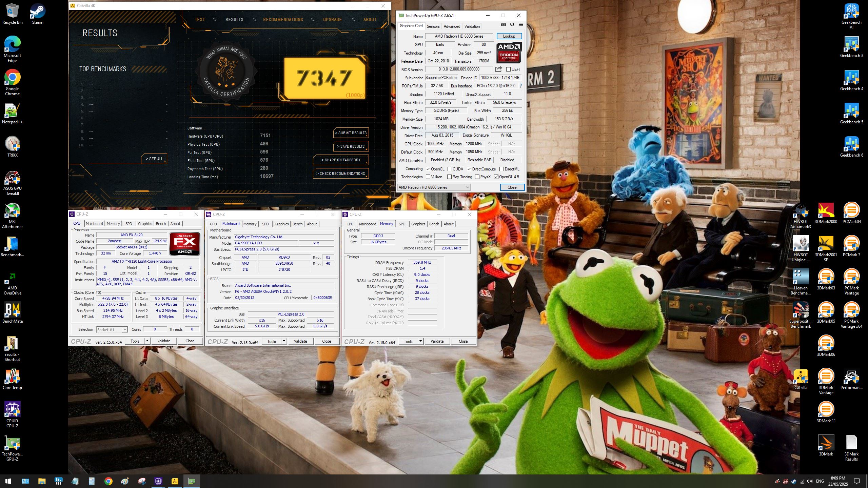This screenshot has width=868, height=488.
Task: Take a GPU-Z screenshot with camera icon
Action: [504, 24]
